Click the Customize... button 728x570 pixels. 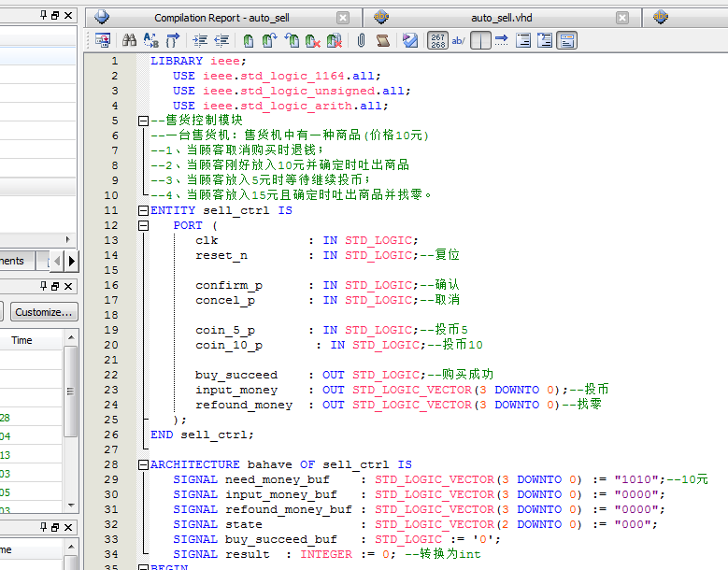click(44, 312)
